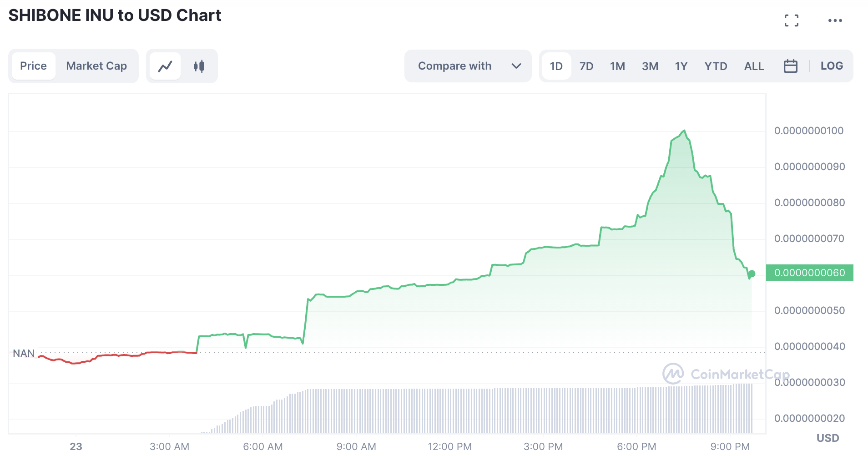The height and width of the screenshot is (456, 868).
Task: Switch to Market Cap view
Action: click(x=96, y=66)
